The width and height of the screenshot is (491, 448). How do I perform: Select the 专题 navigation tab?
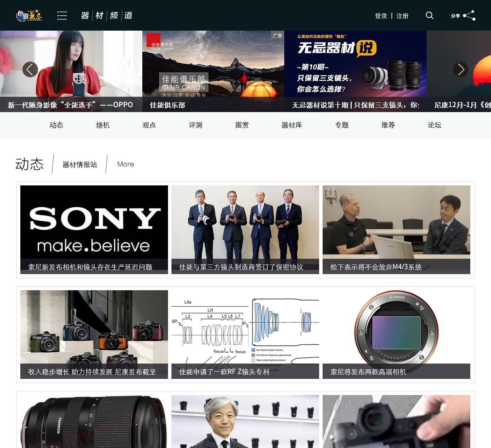point(342,125)
